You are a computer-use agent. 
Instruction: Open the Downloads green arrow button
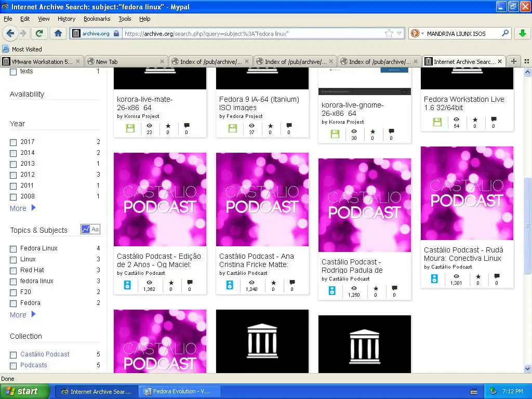pyautogui.click(x=523, y=33)
